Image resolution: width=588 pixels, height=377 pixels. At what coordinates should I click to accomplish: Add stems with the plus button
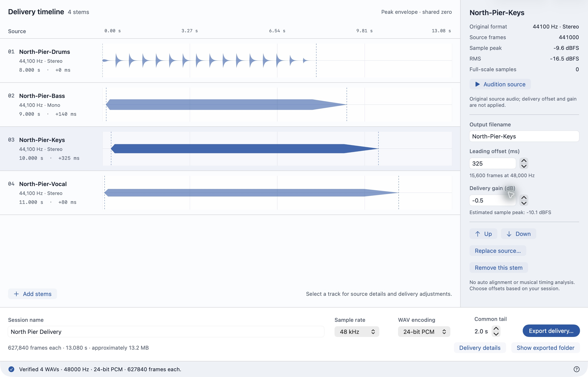point(32,294)
